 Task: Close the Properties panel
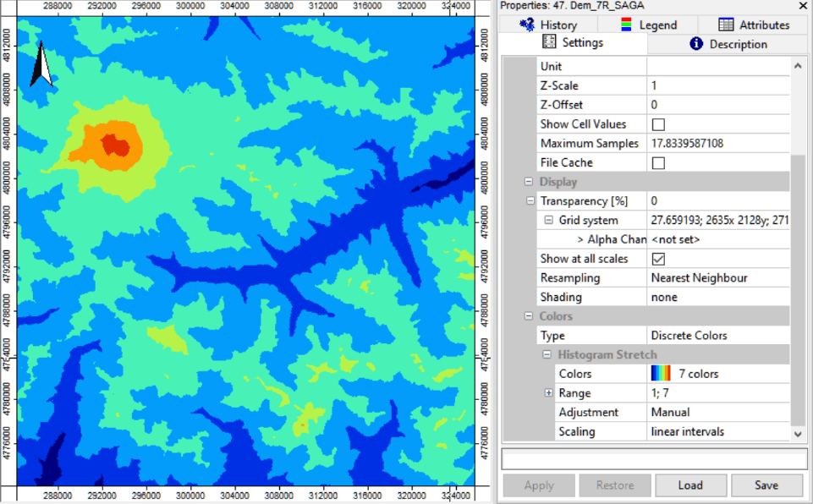(803, 5)
